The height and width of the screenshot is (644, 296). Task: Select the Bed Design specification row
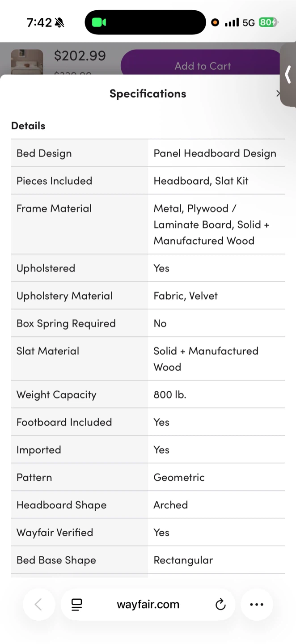click(x=148, y=153)
